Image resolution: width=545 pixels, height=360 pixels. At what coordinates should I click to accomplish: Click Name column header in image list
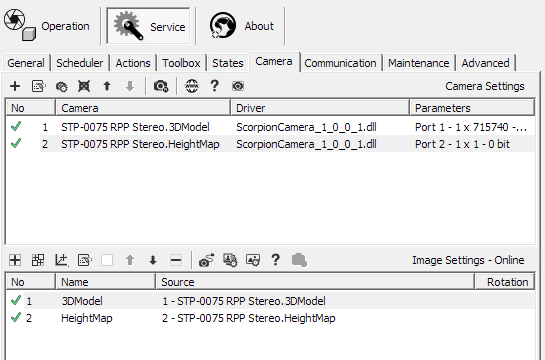click(x=105, y=282)
